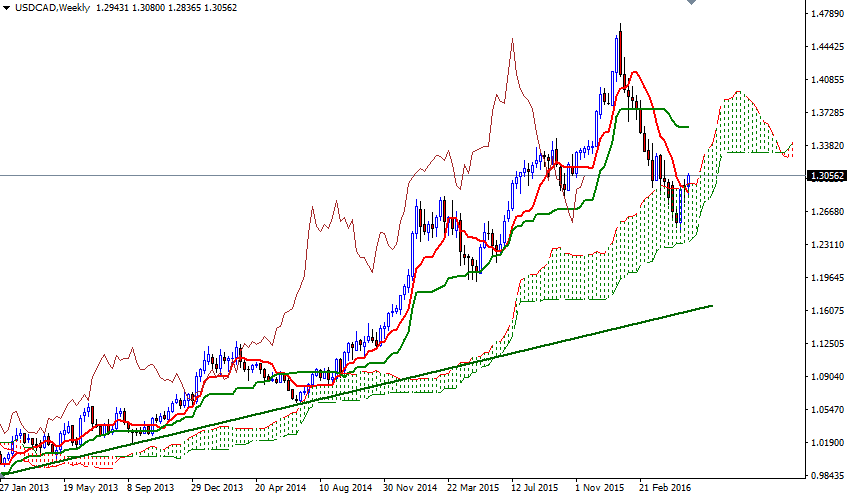The image size is (848, 495).
Task: Click the gray chart shift triangle marker
Action: [x=689, y=4]
